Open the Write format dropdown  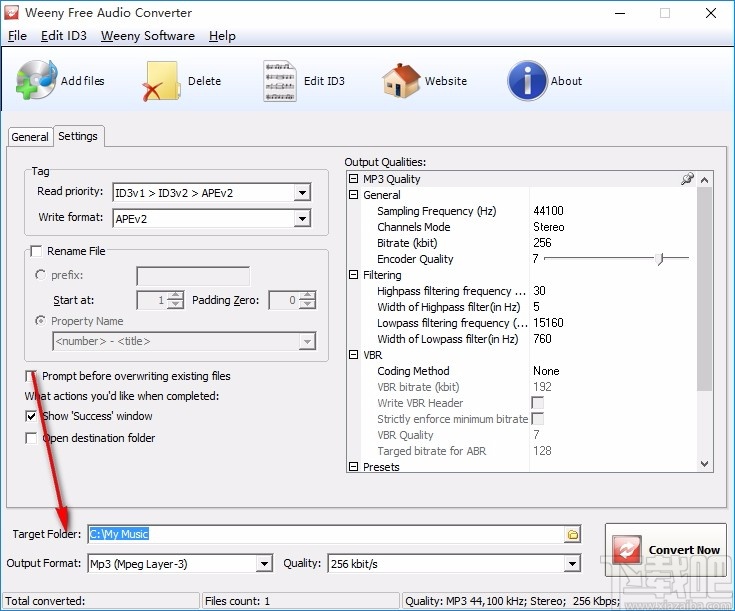[x=302, y=219]
